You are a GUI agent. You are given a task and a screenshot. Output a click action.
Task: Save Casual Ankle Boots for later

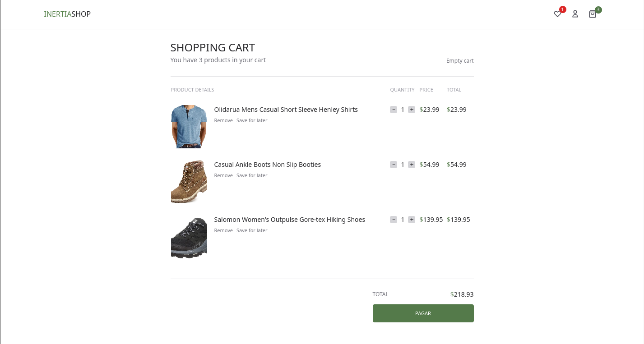[x=252, y=175]
